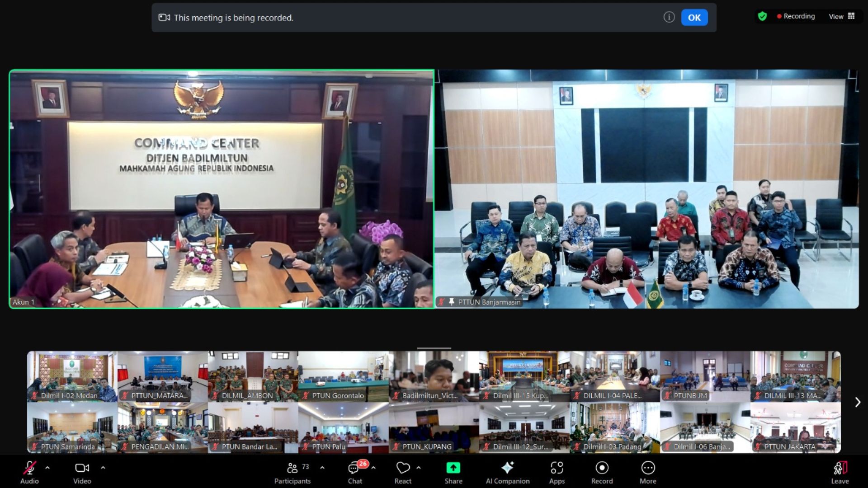
Task: Click the Leave meeting icon
Action: [840, 468]
